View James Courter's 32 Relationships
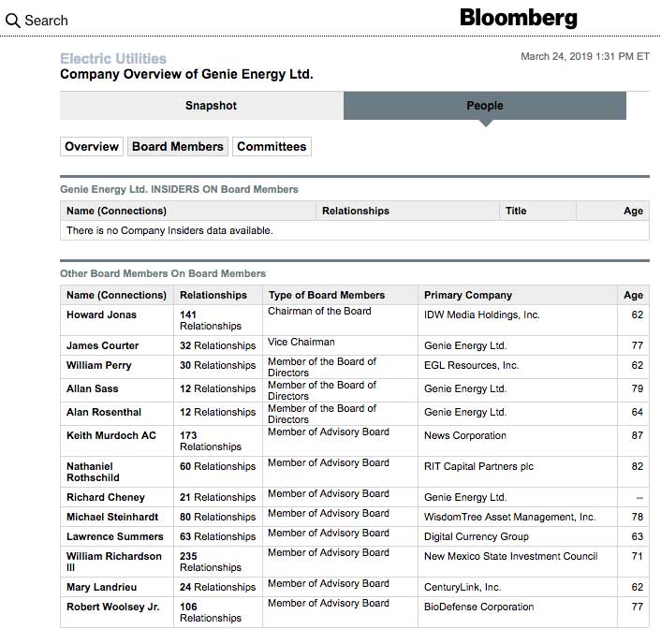Image resolution: width=661 pixels, height=644 pixels. click(217, 345)
